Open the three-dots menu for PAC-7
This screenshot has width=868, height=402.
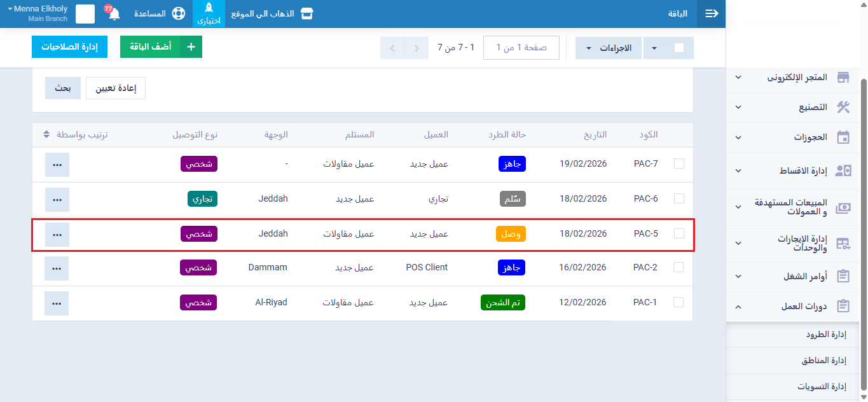click(57, 165)
